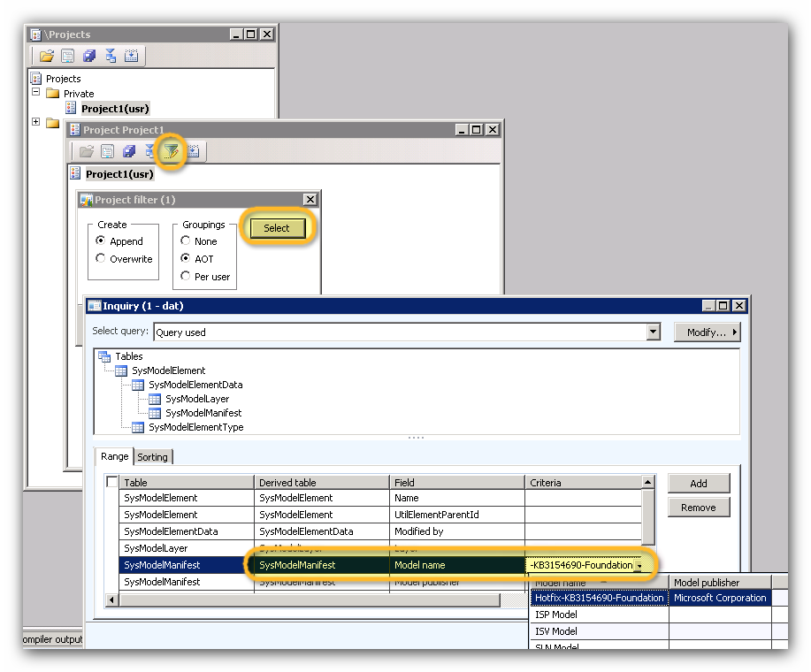Click the rightmost icon in Project1 toolbar
The image size is (811, 672).
pos(194,151)
